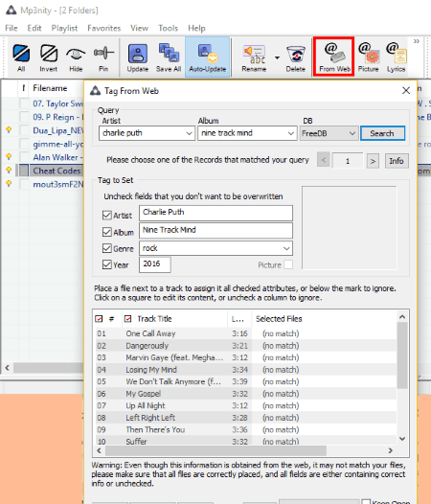Click the Search button
The width and height of the screenshot is (431, 504).
point(382,133)
